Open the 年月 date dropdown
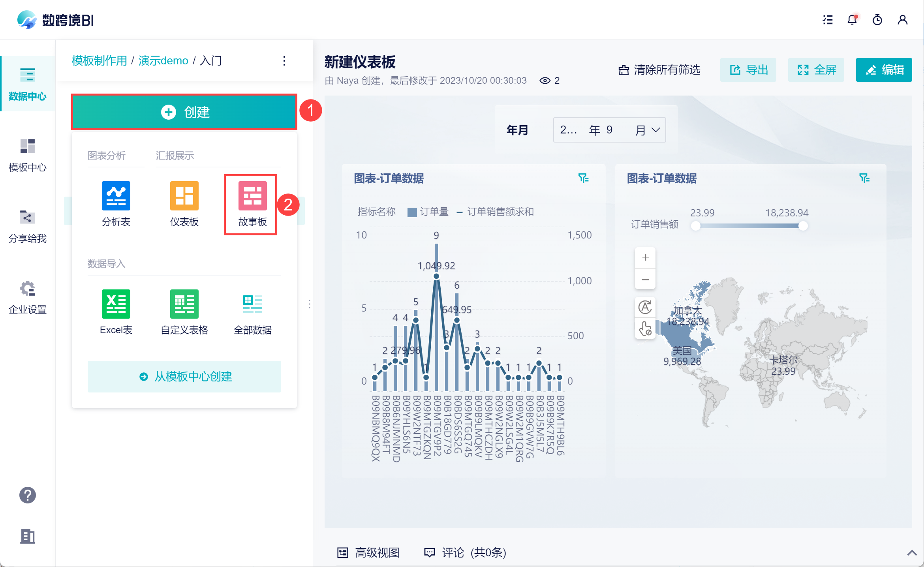This screenshot has height=567, width=924. coord(609,130)
